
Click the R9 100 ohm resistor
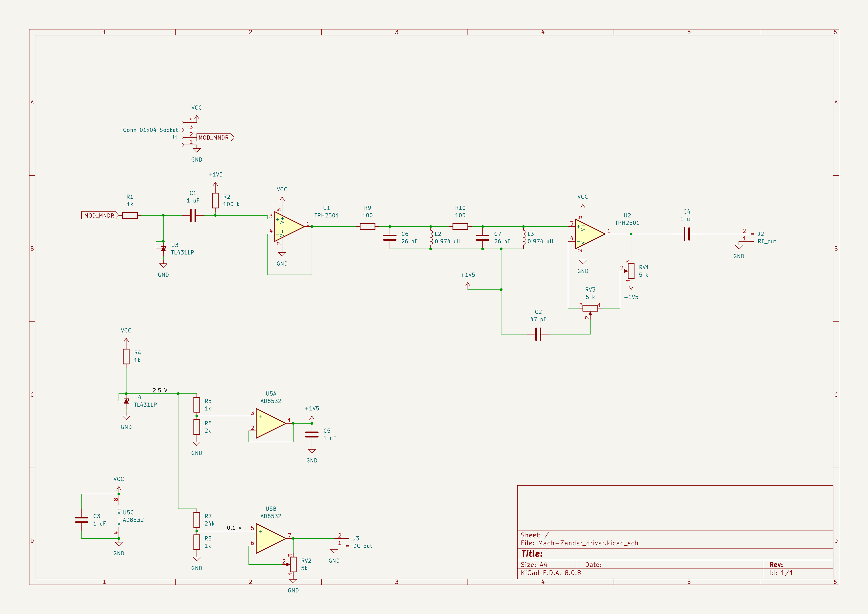(x=367, y=227)
